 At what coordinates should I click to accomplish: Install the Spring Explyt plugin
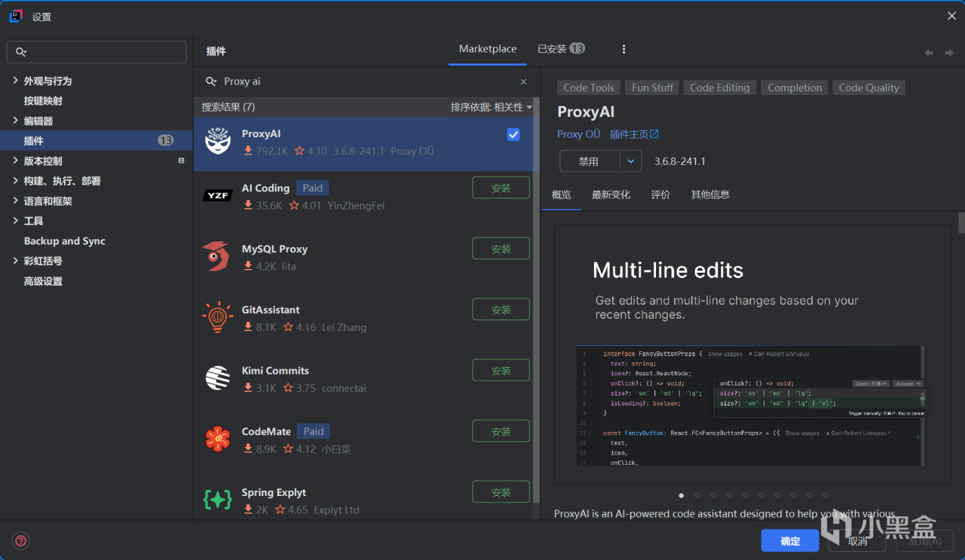click(x=501, y=492)
